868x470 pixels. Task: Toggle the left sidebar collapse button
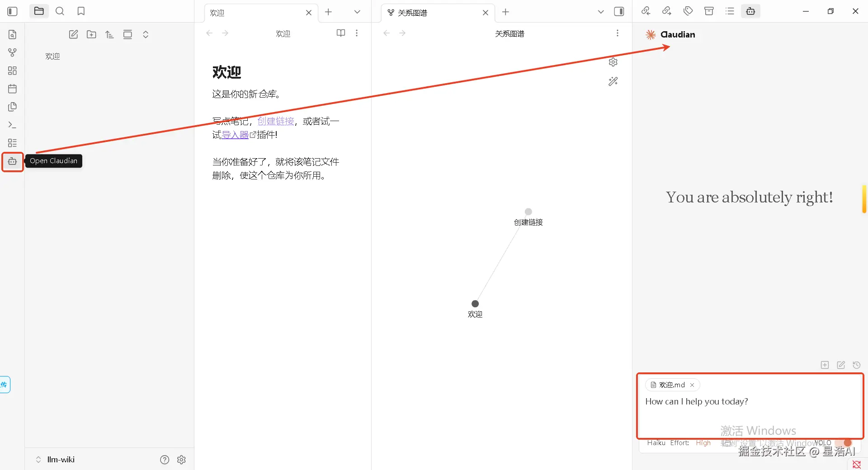[x=13, y=11]
